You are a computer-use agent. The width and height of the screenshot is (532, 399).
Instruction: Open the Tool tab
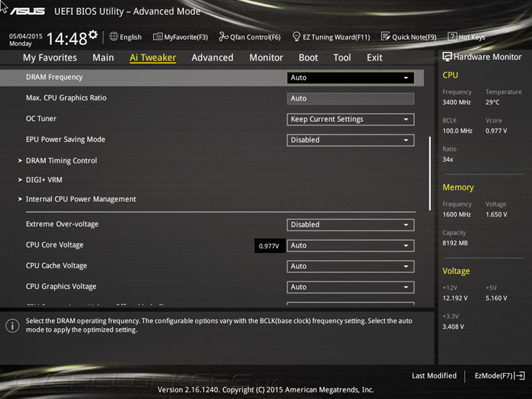click(342, 58)
